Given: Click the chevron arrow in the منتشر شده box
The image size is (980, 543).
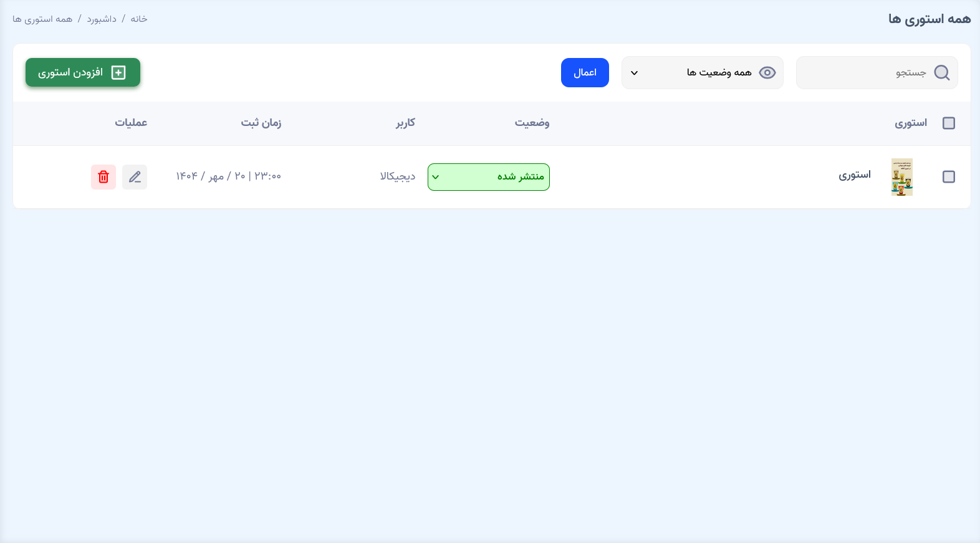Looking at the screenshot, I should 436,177.
